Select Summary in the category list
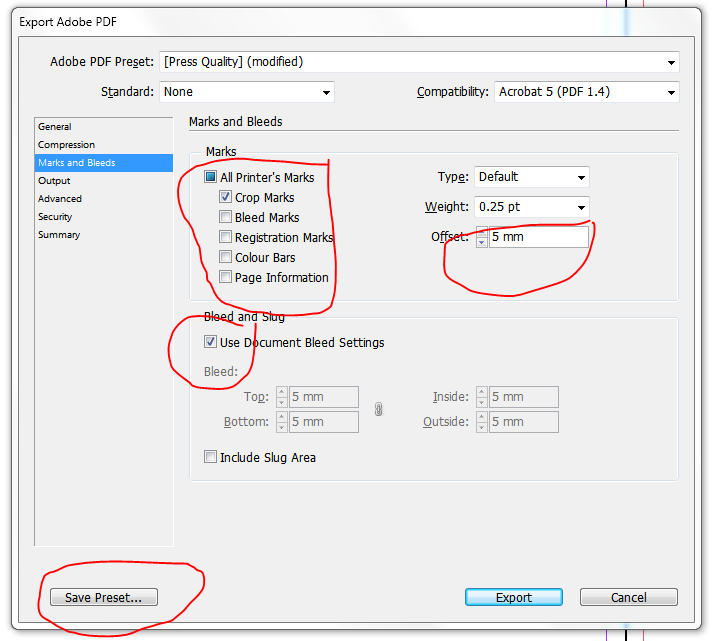This screenshot has height=641, width=714. click(x=104, y=235)
